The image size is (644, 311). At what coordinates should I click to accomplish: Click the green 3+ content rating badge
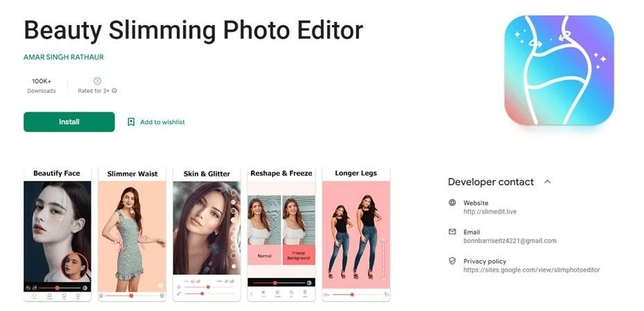pyautogui.click(x=97, y=81)
